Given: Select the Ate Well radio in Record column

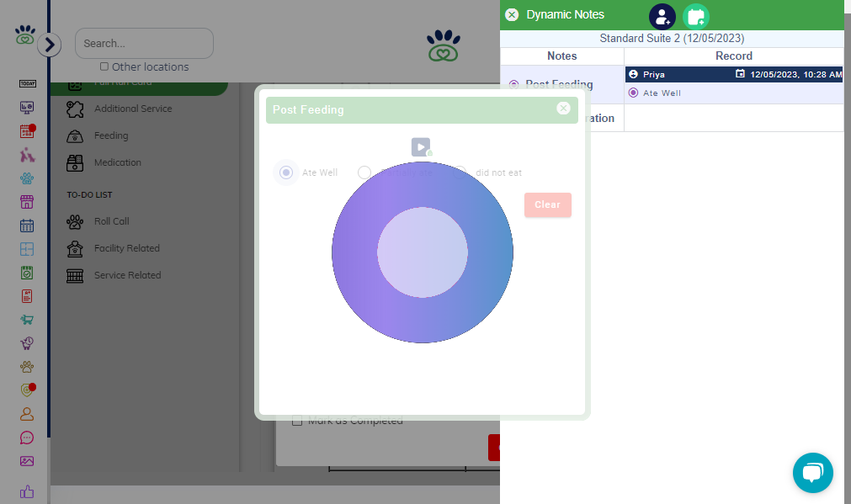Looking at the screenshot, I should click(633, 93).
